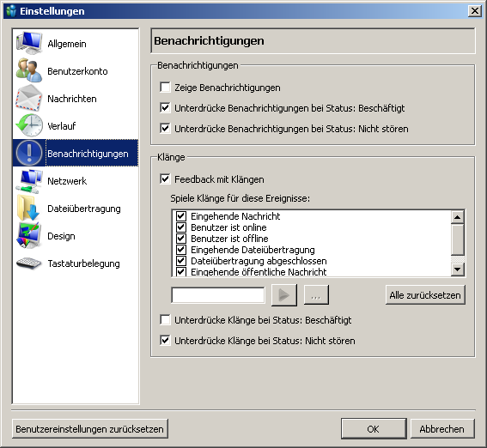The width and height of the screenshot is (487, 448).
Task: Open the Design palette icon
Action: point(29,236)
